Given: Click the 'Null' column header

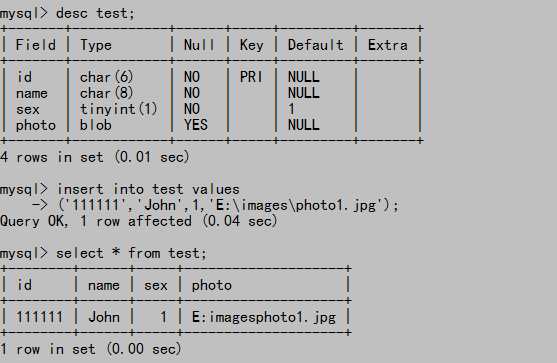Looking at the screenshot, I should [199, 45].
